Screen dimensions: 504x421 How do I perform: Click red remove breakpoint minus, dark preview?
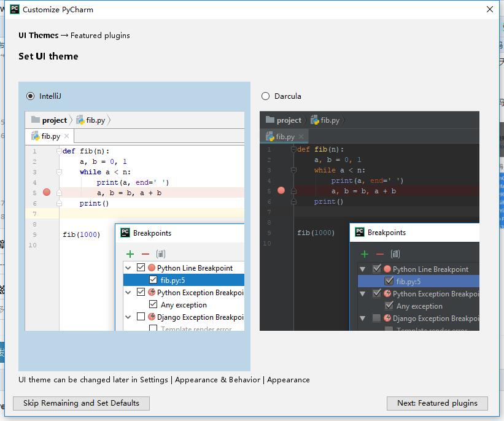click(380, 254)
